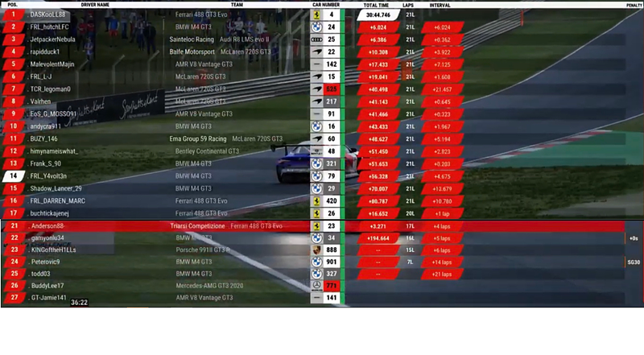Click the Ferrari logo beside car number 420
644x355 pixels.
316,201
